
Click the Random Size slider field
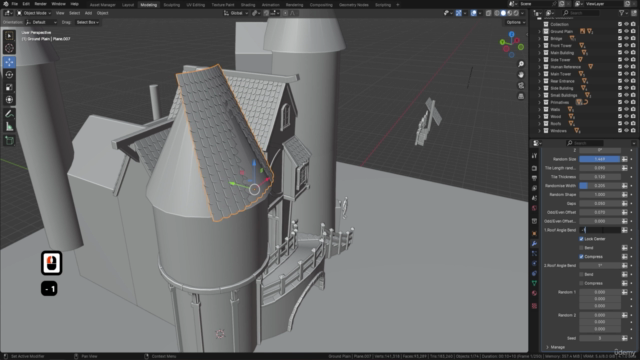click(x=600, y=159)
